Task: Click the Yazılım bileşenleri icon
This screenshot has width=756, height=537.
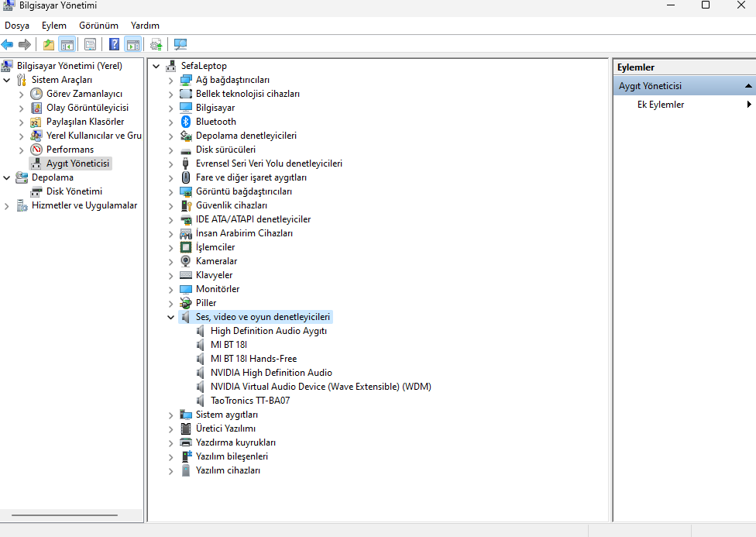Action: pyautogui.click(x=186, y=456)
